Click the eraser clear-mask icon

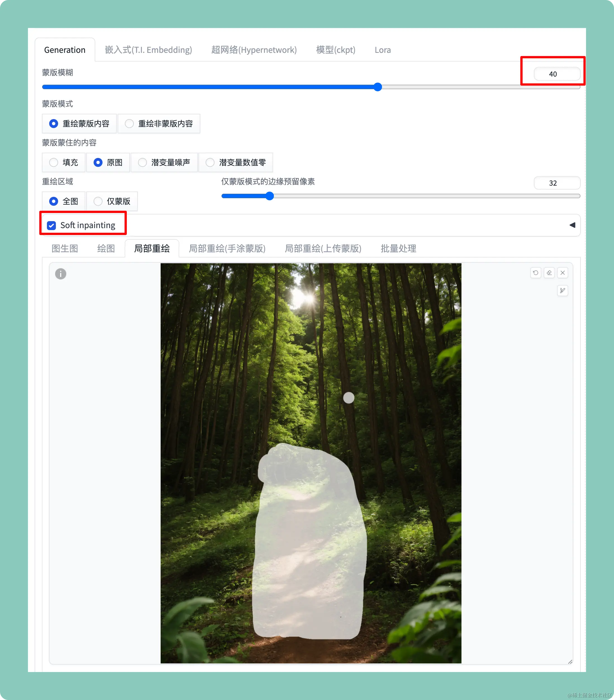[x=549, y=273]
